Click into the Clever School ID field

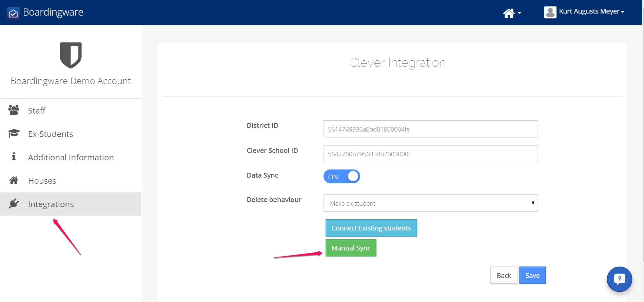[x=431, y=154]
